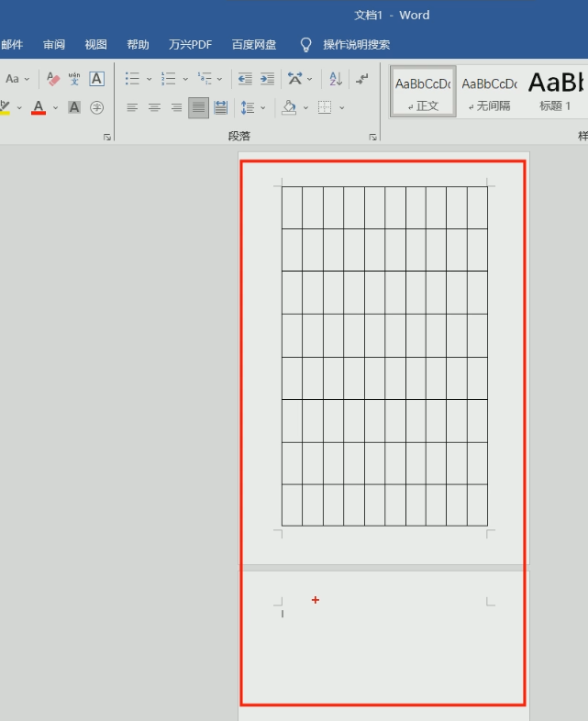The height and width of the screenshot is (721, 588).
Task: Apply the 无间隔 style
Action: tap(490, 91)
